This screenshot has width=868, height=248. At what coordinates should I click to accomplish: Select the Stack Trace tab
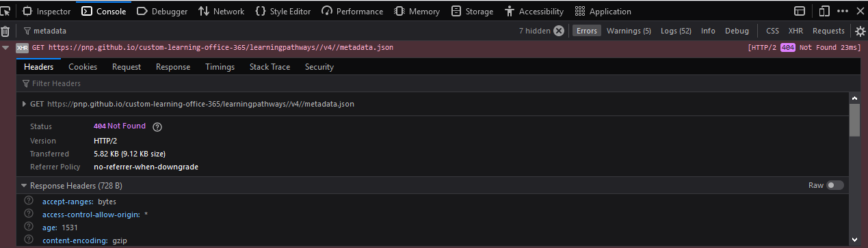point(269,67)
